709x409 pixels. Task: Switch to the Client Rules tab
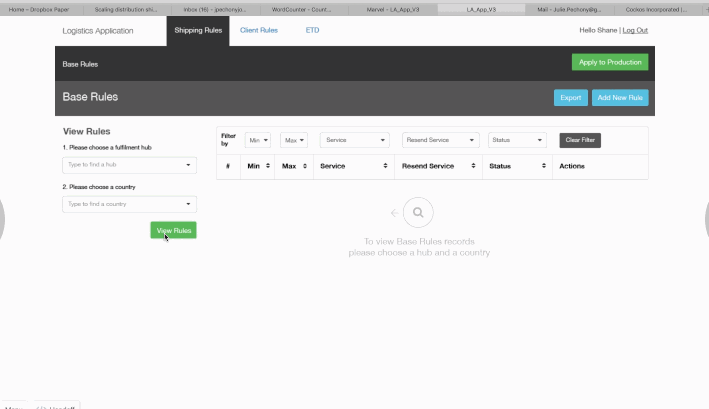coord(259,30)
